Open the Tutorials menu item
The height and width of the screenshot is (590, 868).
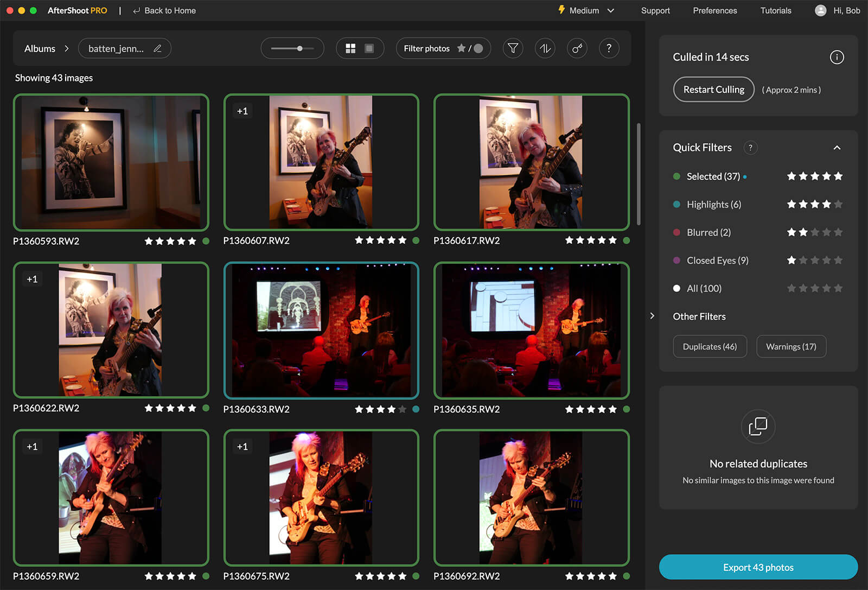pyautogui.click(x=775, y=10)
